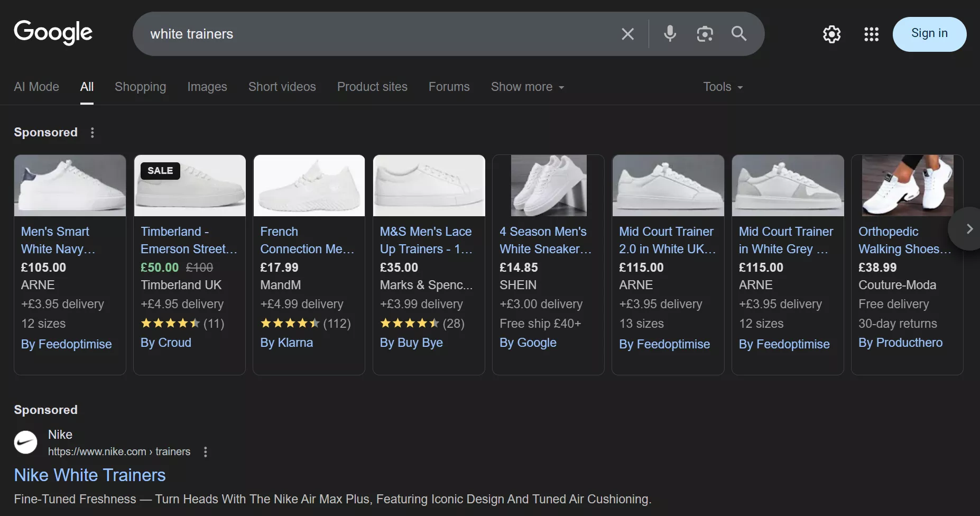Click By Feedoptimise under Mid Court 2.0

click(664, 344)
